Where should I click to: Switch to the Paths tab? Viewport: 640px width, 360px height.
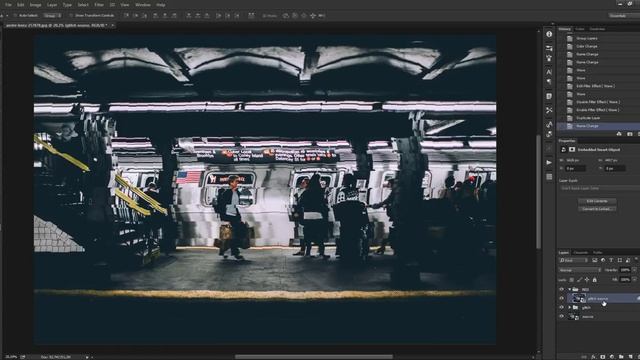point(598,252)
